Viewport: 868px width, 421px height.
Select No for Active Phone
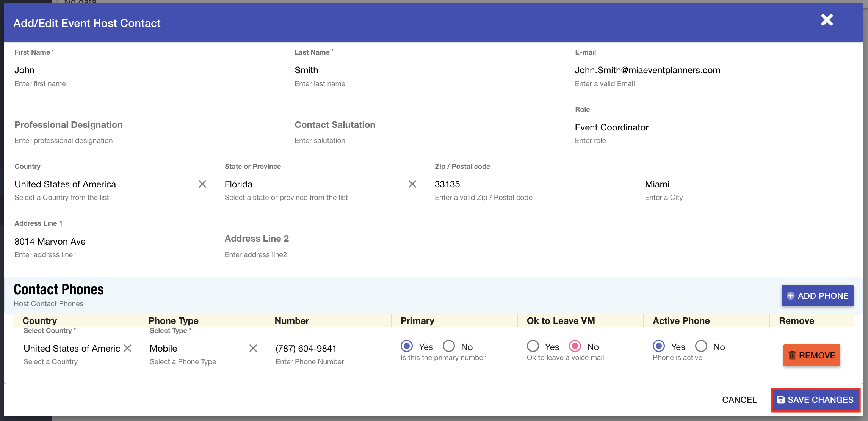[701, 346]
